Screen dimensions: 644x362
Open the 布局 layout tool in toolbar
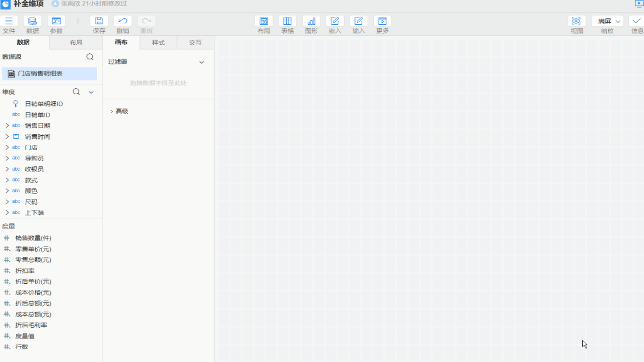click(x=264, y=21)
